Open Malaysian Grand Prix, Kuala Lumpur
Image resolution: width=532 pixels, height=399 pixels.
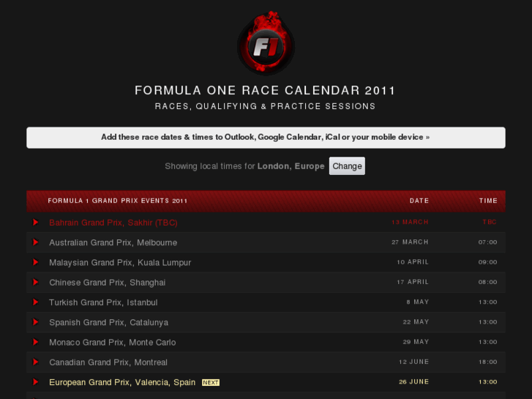coord(120,263)
